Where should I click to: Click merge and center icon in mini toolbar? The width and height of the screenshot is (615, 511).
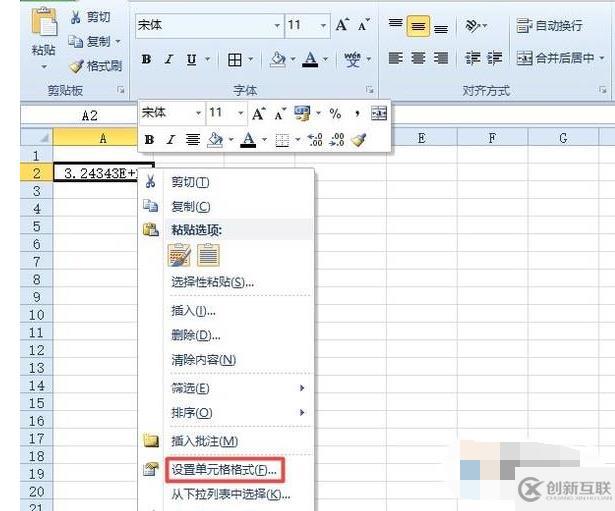click(379, 114)
